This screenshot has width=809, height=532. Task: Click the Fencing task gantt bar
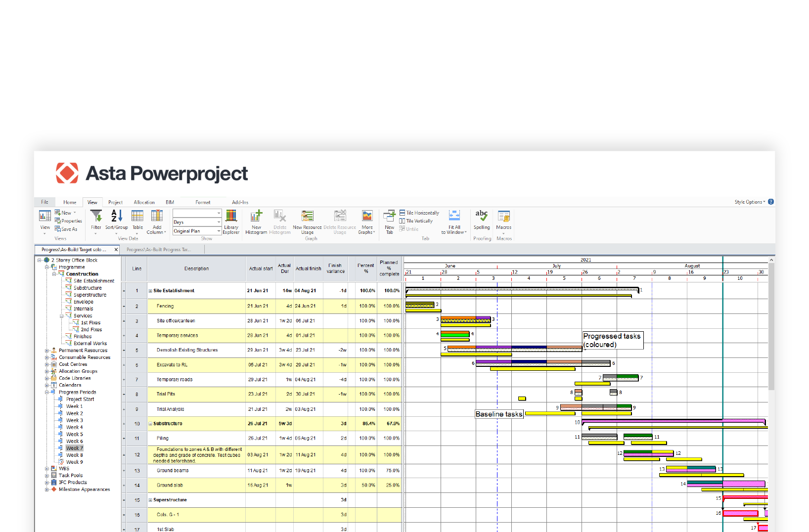tap(420, 306)
